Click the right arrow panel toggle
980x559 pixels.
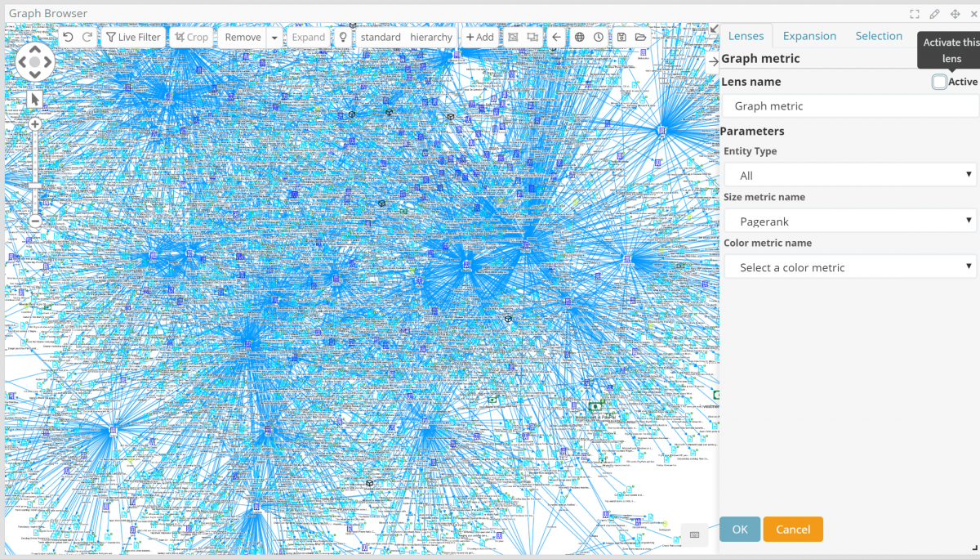(x=714, y=60)
